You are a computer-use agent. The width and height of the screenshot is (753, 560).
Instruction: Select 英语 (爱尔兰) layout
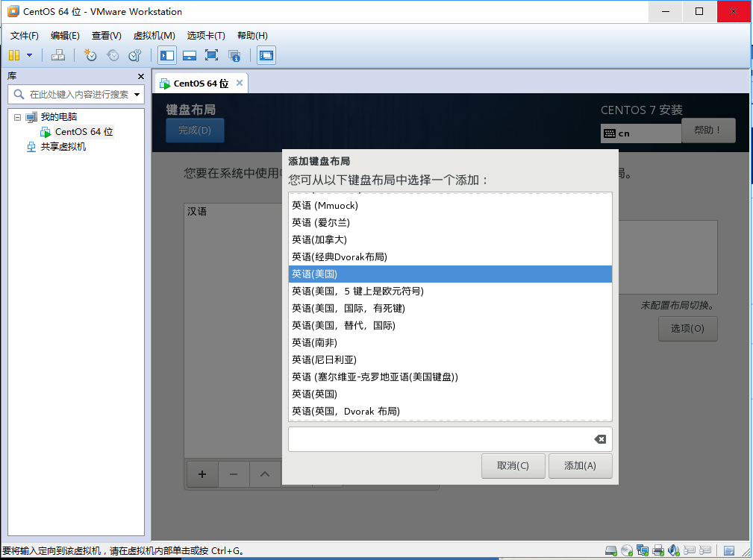pyautogui.click(x=450, y=223)
